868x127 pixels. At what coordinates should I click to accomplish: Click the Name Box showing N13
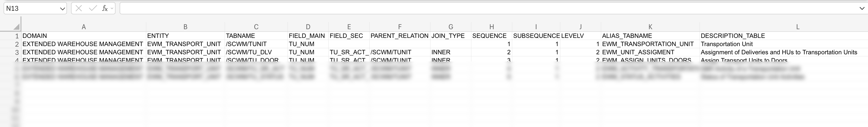tap(30, 8)
